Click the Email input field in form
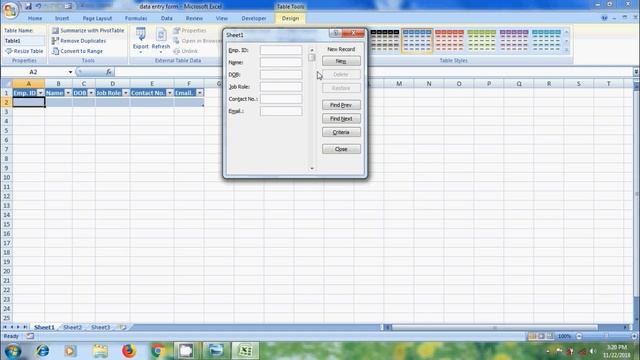The height and width of the screenshot is (360, 640). [x=281, y=111]
